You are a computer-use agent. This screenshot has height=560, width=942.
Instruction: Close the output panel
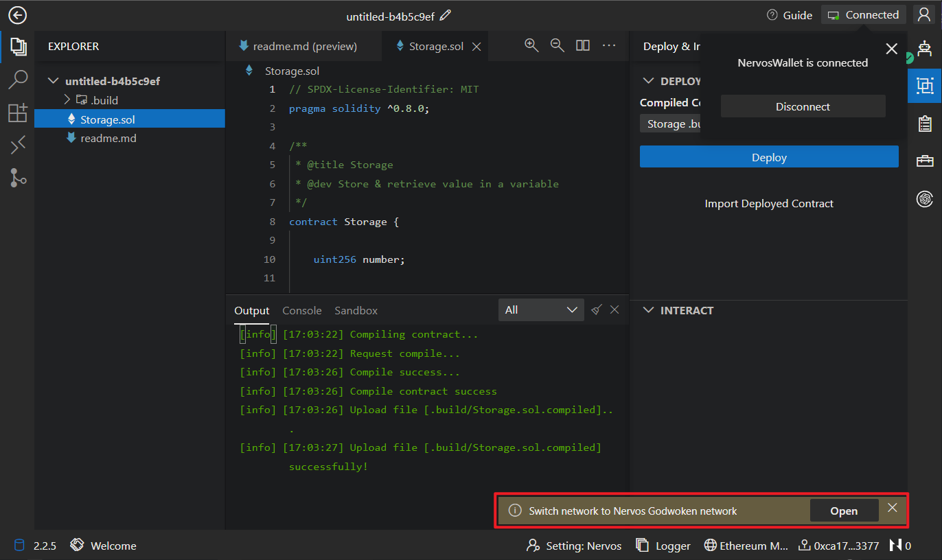[x=614, y=310]
